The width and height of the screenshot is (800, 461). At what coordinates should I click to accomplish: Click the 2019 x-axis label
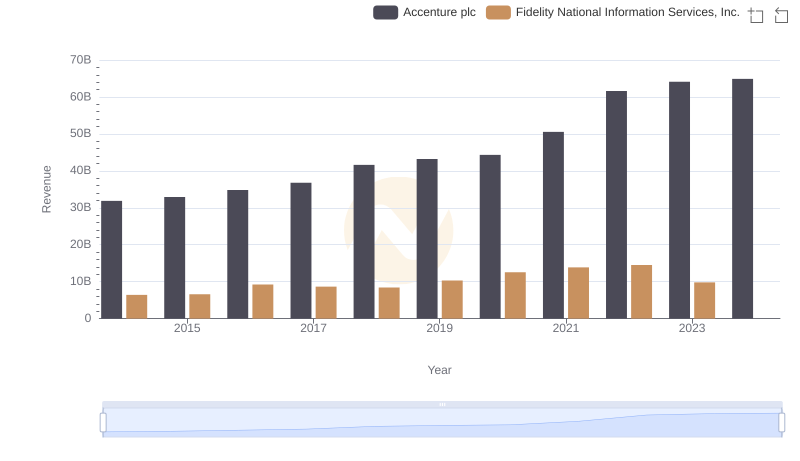pos(439,328)
